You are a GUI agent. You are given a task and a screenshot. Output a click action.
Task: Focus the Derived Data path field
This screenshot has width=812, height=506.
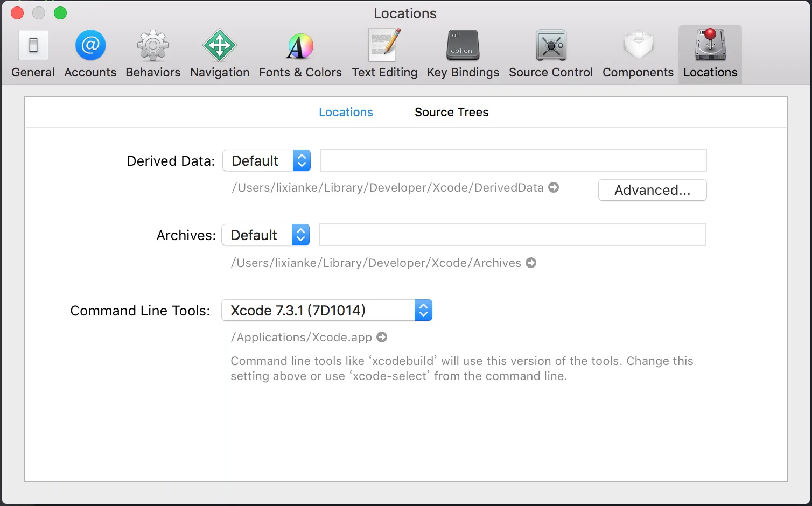tap(513, 160)
